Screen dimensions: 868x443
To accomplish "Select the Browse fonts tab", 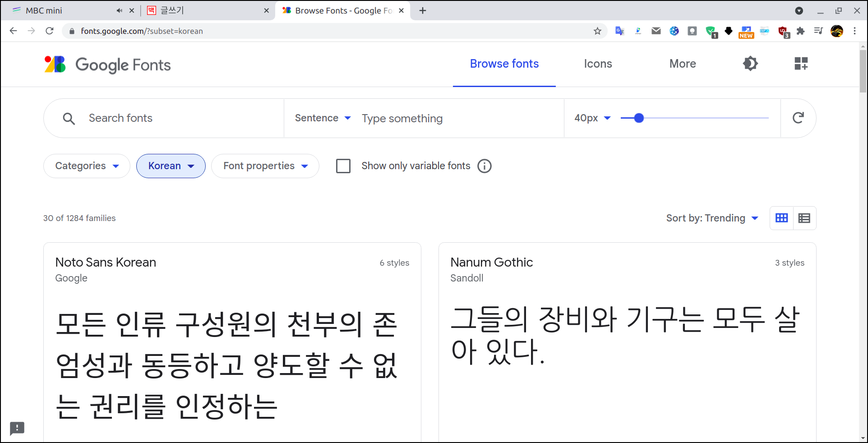I will coord(504,64).
